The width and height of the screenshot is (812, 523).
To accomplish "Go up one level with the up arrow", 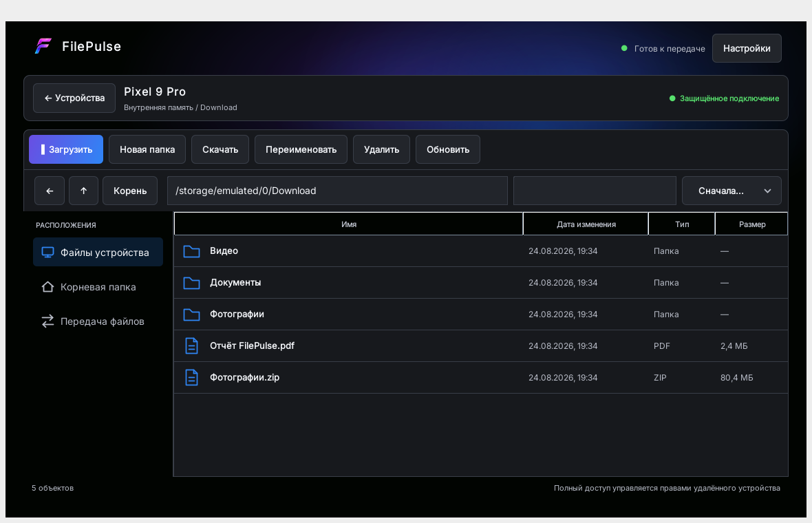I will click(83, 191).
